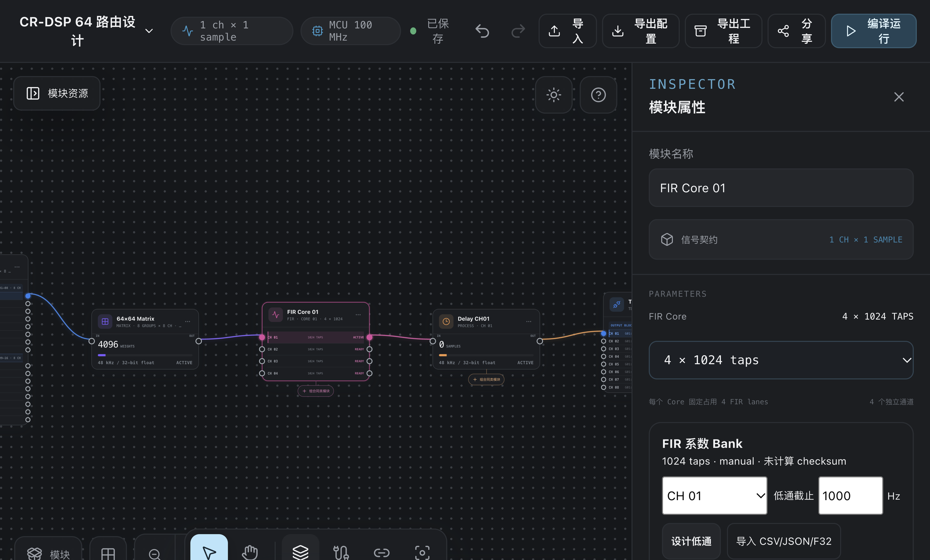Image resolution: width=930 pixels, height=560 pixels.
Task: Click the output block link icon
Action: tap(617, 304)
